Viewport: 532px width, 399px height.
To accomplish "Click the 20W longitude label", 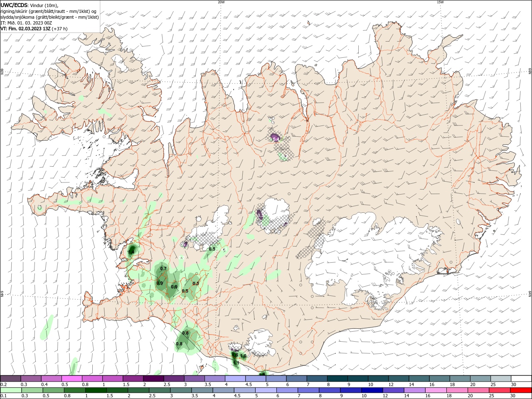I will [x=221, y=2].
